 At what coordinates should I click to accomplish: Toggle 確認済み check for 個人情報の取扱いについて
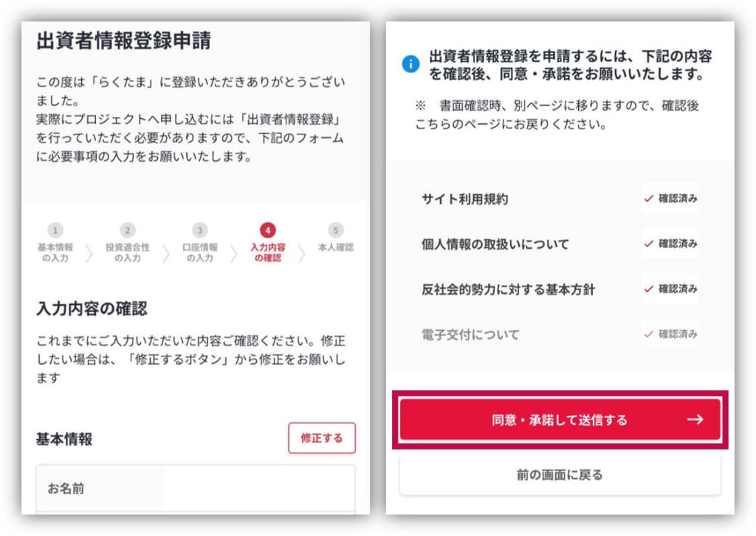click(670, 244)
